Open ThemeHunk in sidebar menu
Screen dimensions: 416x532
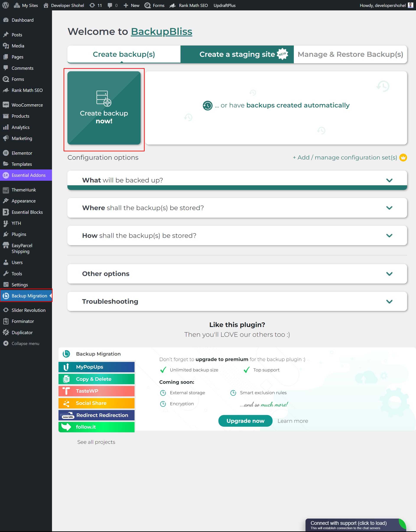26,190
